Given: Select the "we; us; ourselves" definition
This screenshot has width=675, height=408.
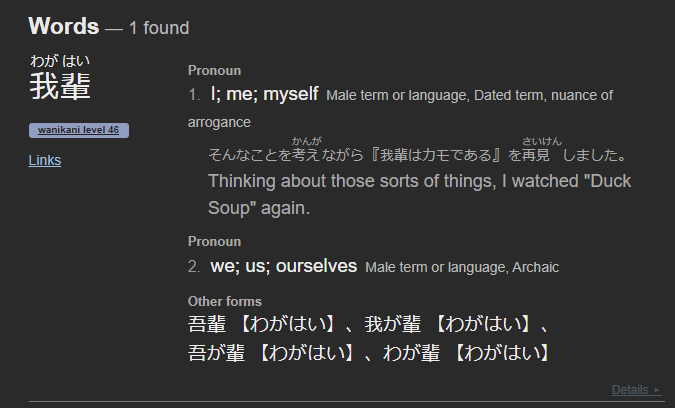Looking at the screenshot, I should 283,267.
